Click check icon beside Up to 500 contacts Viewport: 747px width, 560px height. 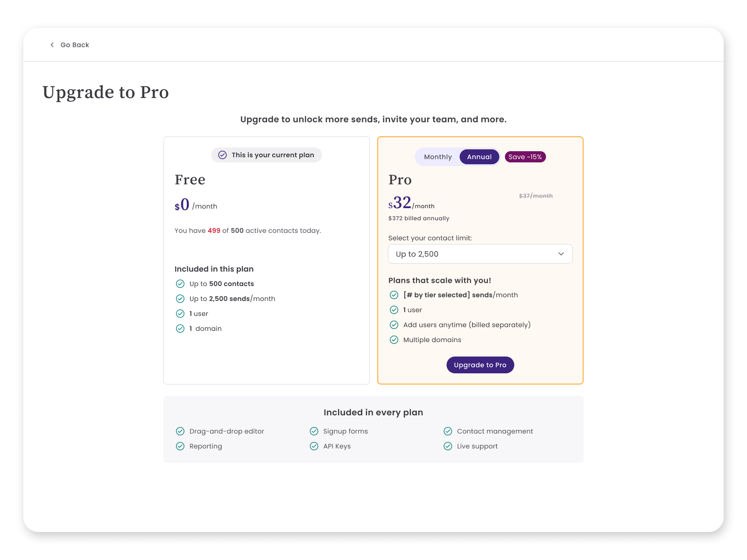click(180, 284)
